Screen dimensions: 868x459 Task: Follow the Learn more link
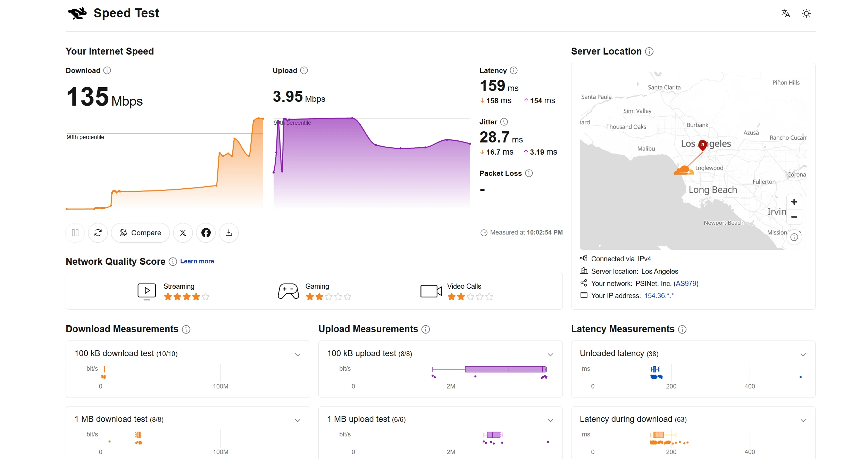click(x=197, y=261)
